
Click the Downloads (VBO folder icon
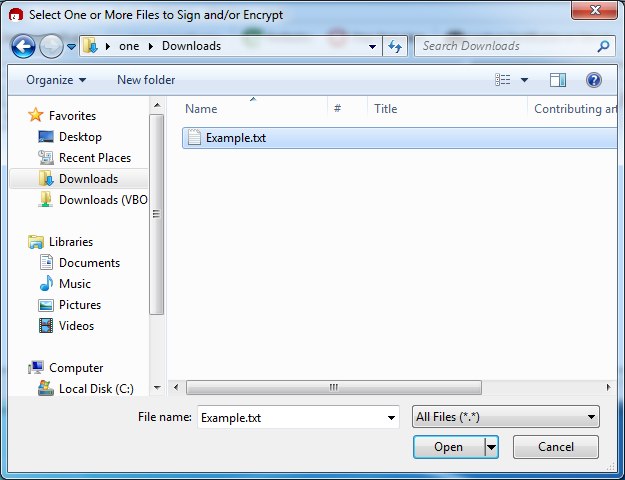click(x=46, y=199)
